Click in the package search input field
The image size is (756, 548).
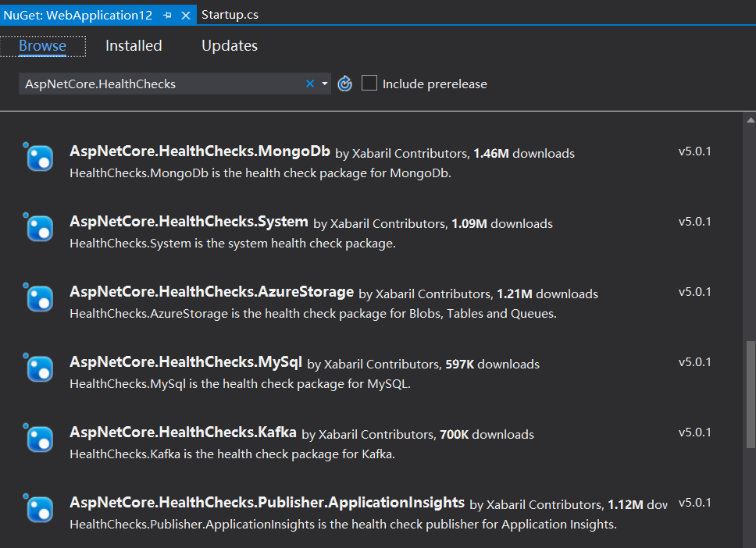click(x=156, y=84)
